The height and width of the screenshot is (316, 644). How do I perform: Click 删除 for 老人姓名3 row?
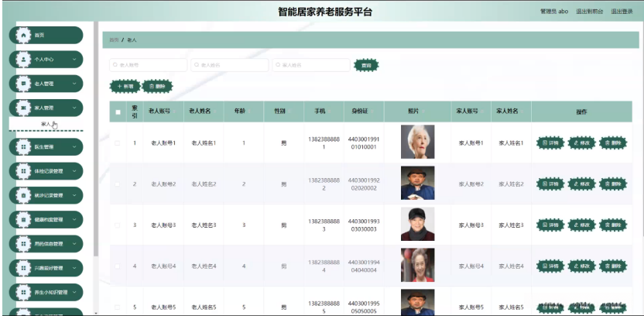click(x=613, y=225)
